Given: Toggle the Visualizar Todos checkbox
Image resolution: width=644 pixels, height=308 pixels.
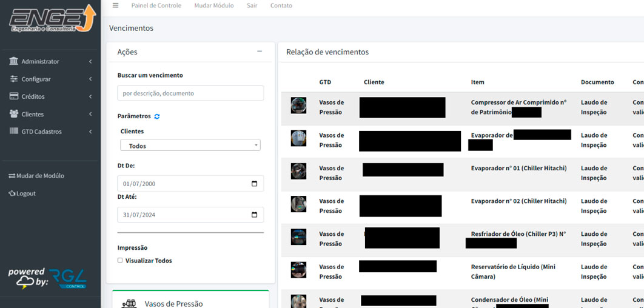Looking at the screenshot, I should click(120, 261).
